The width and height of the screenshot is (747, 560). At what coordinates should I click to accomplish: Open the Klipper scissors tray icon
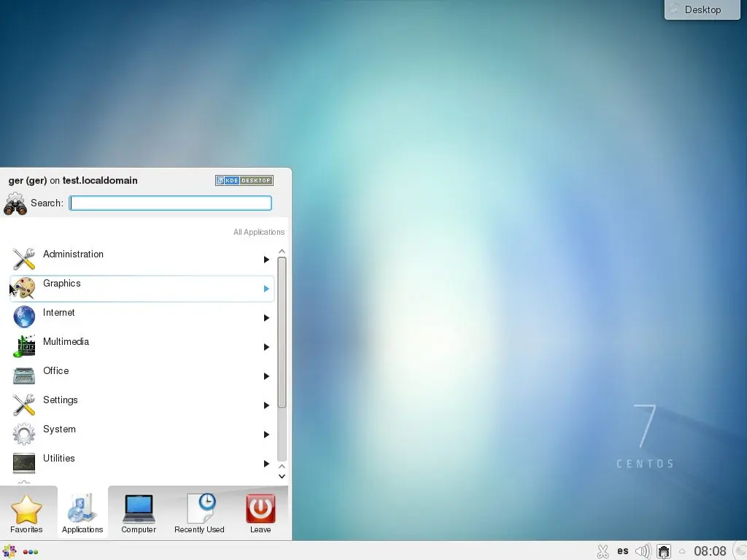click(x=603, y=551)
